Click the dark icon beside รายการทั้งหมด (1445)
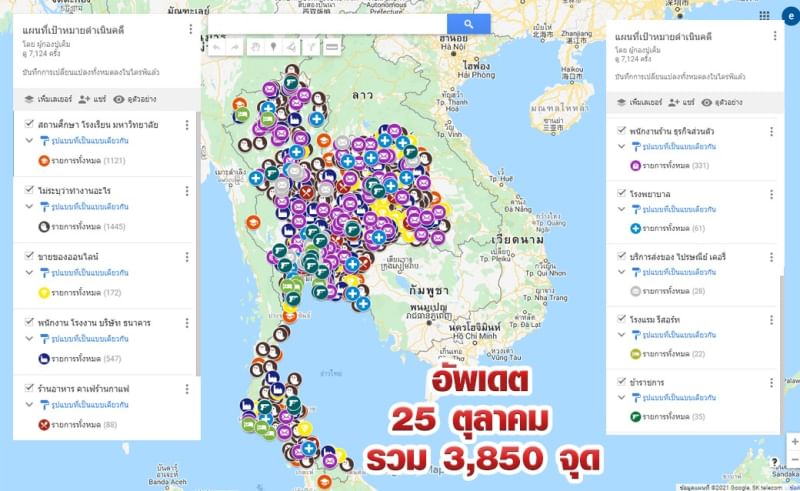Viewport: 800px width, 491px height. 44,227
